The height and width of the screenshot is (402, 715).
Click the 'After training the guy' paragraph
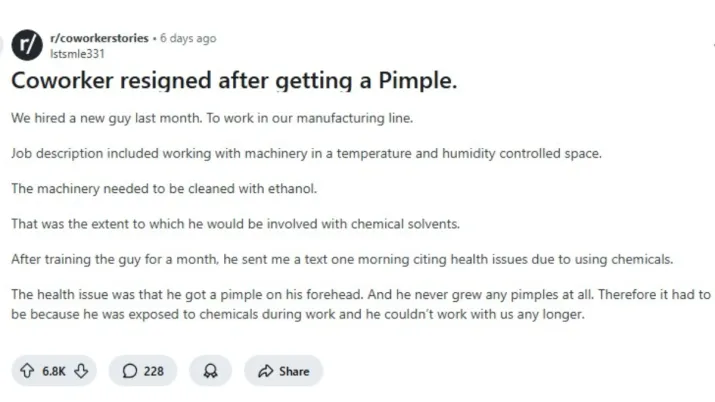342,259
